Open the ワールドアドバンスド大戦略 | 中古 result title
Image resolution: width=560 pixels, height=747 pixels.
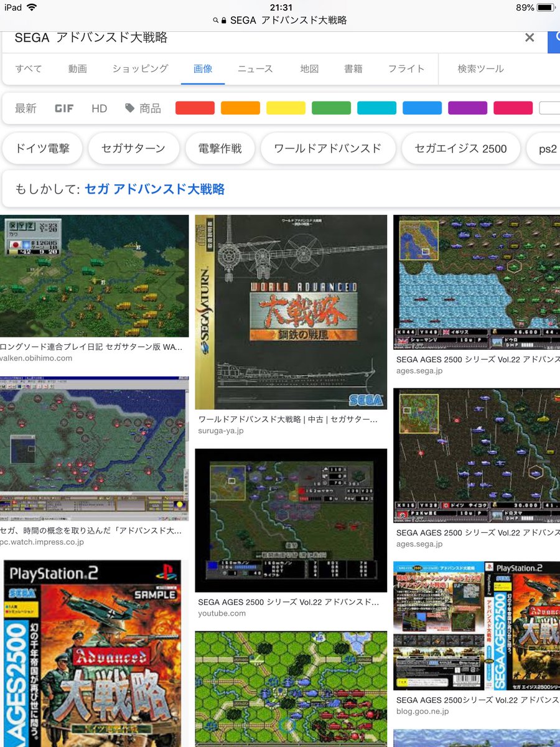tap(288, 420)
